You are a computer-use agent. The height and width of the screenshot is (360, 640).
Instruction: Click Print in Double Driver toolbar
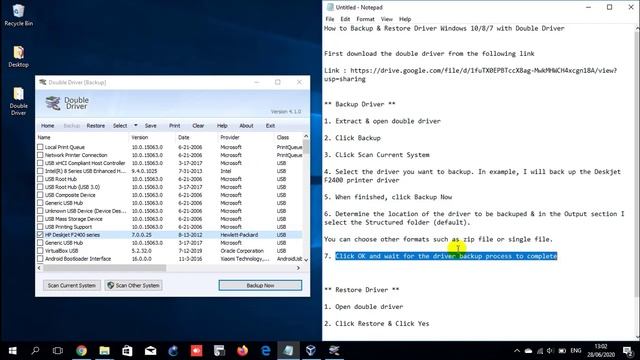[174, 126]
